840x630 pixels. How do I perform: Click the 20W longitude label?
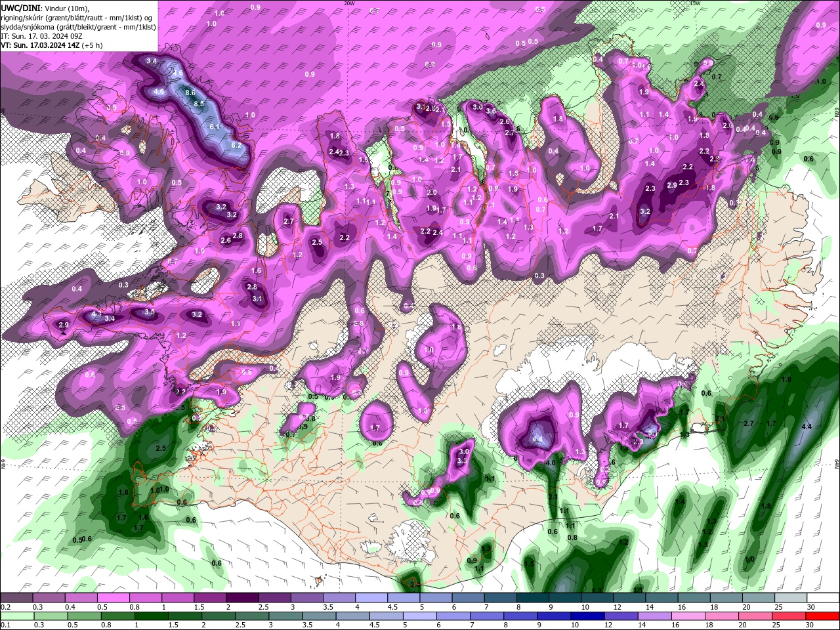coord(349,3)
